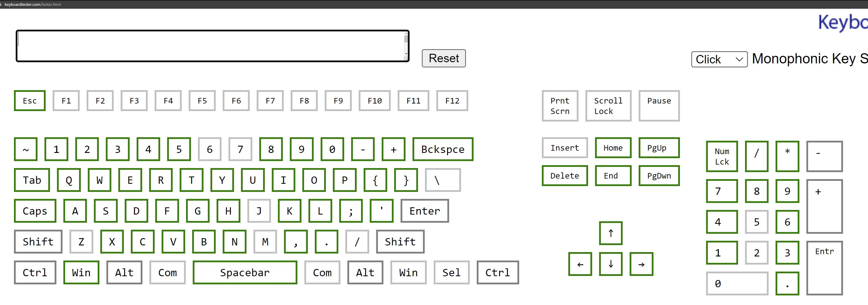Click the tilde key
868x305 pixels.
pos(26,149)
